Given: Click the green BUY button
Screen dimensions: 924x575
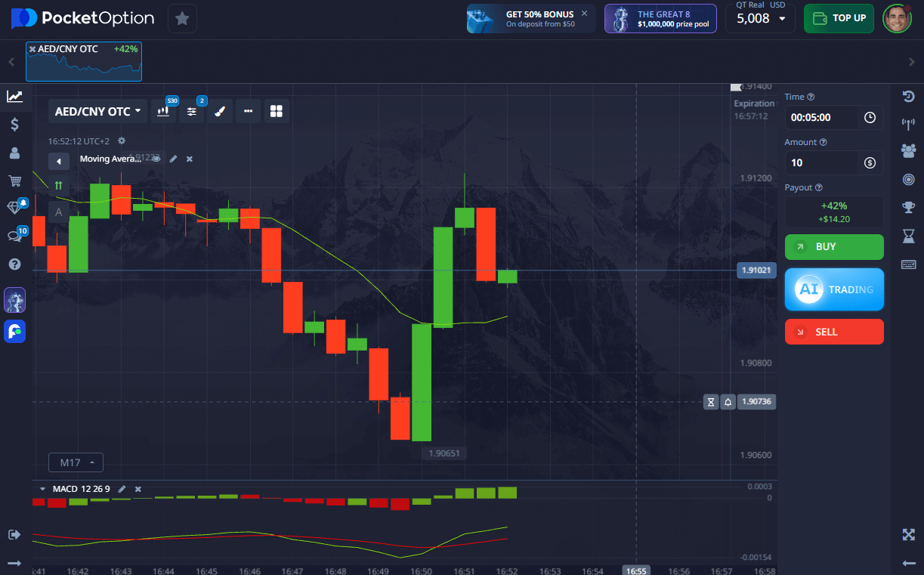Looking at the screenshot, I should 834,247.
